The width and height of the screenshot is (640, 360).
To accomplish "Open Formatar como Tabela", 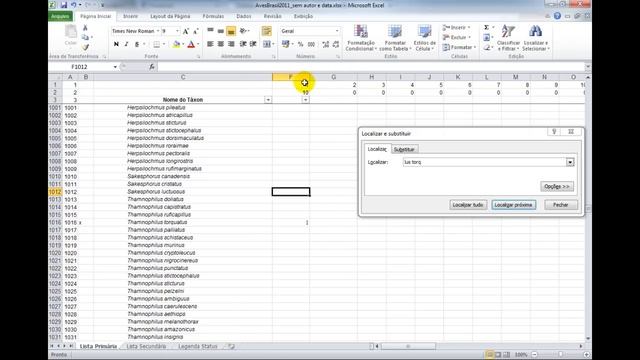I will click(x=395, y=38).
